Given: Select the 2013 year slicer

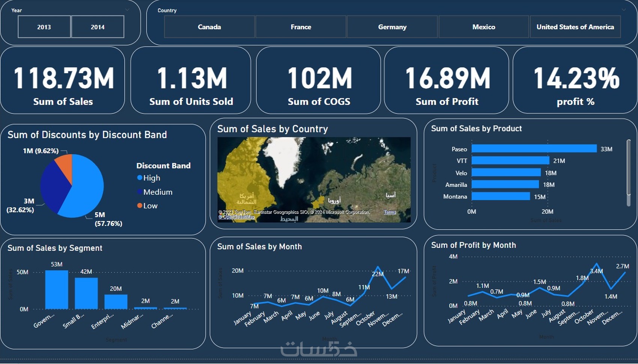Looking at the screenshot, I should point(44,27).
